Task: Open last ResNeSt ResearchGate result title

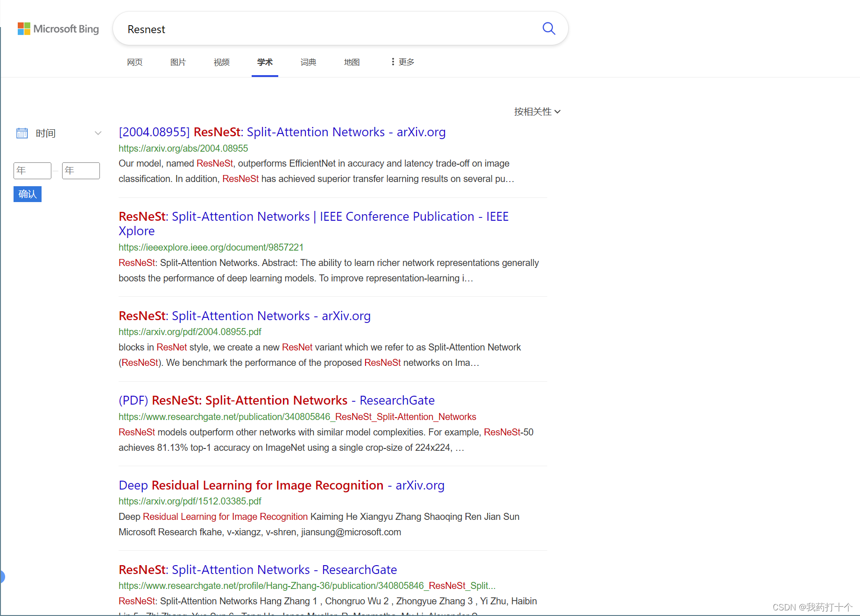Action: 258,570
